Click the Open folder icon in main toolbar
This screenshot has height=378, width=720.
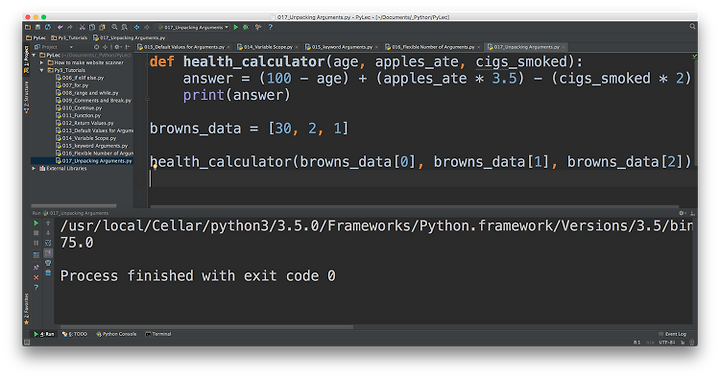(28, 27)
